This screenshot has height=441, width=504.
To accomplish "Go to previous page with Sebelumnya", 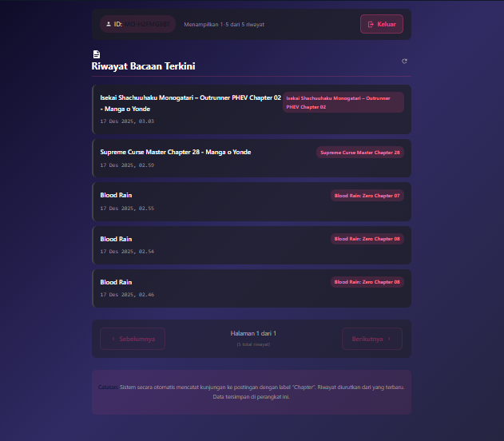I will pyautogui.click(x=132, y=339).
